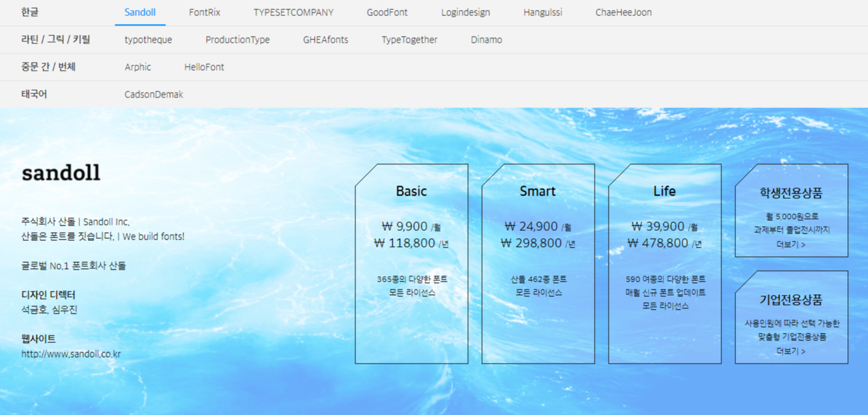Open the GoodFont tab
The height and width of the screenshot is (415, 868).
pos(387,13)
